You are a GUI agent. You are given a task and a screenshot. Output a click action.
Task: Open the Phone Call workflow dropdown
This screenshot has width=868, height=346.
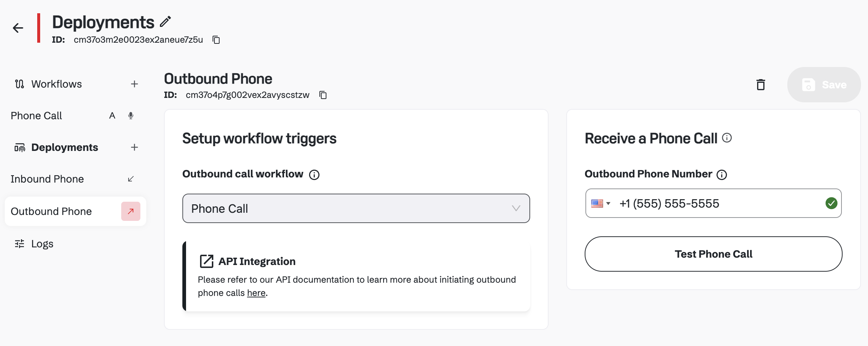coord(356,208)
